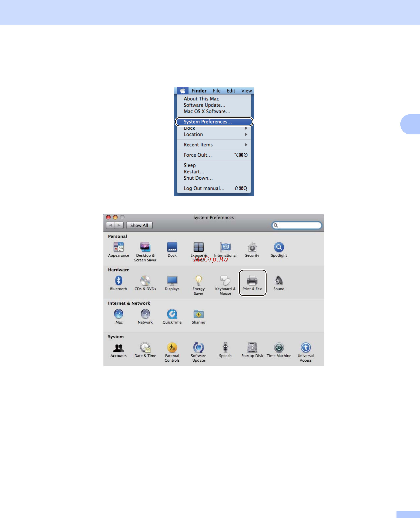Open the Appearance preference pane
420x518 pixels.
(119, 250)
